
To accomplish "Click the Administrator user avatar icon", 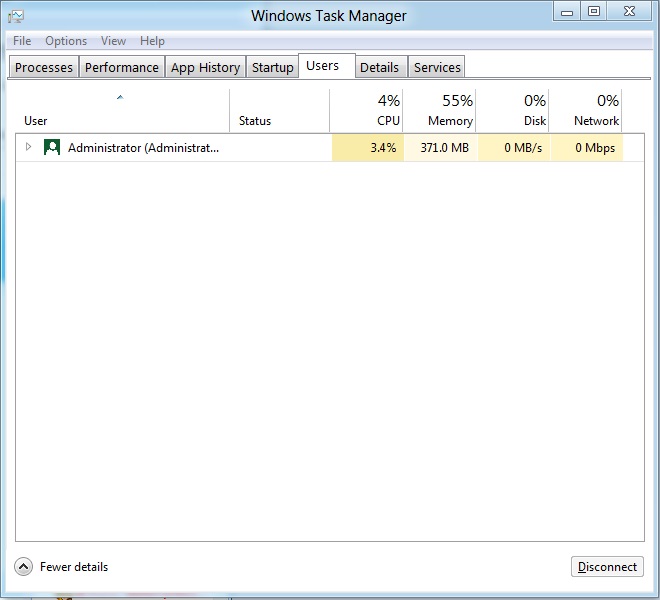I will [x=52, y=147].
